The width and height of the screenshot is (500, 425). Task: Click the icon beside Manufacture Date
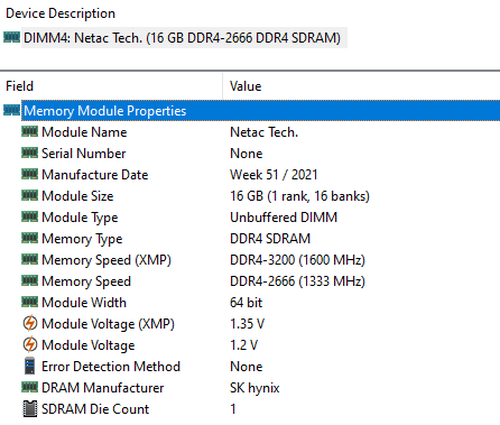coord(30,174)
